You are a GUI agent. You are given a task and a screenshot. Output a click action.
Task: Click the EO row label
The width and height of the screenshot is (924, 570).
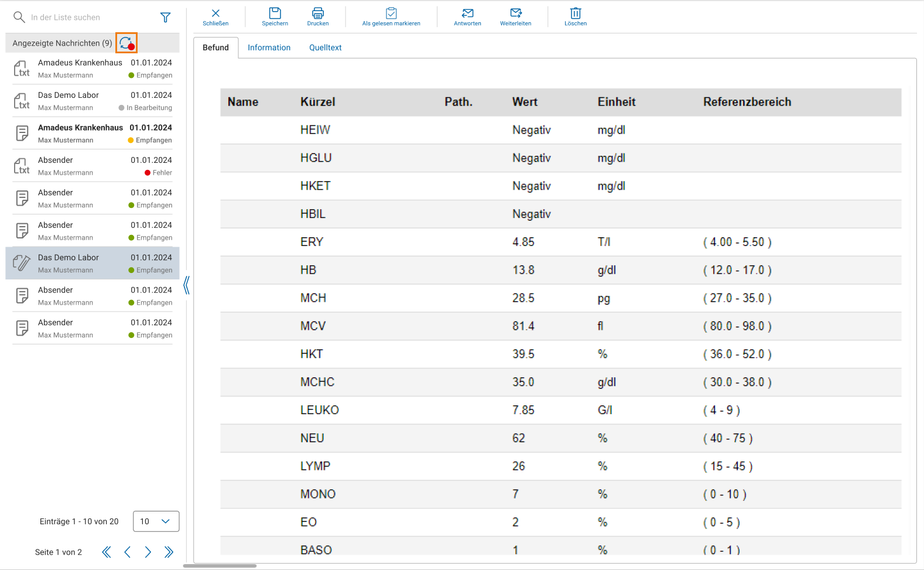pos(309,523)
